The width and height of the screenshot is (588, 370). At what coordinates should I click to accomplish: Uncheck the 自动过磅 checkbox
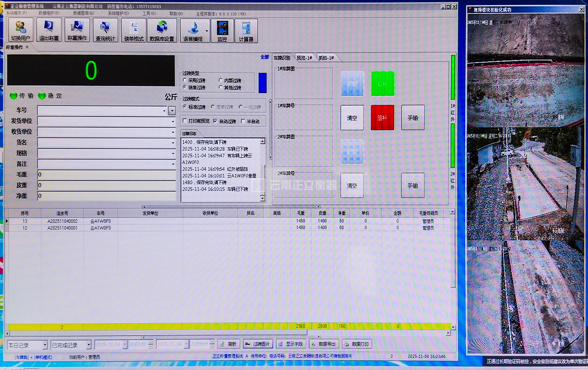click(x=216, y=121)
